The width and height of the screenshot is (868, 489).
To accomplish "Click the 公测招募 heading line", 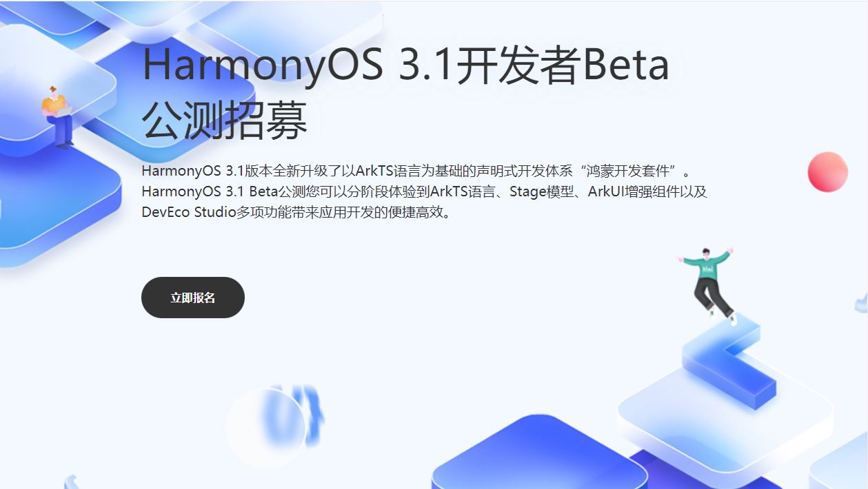I will [x=225, y=121].
